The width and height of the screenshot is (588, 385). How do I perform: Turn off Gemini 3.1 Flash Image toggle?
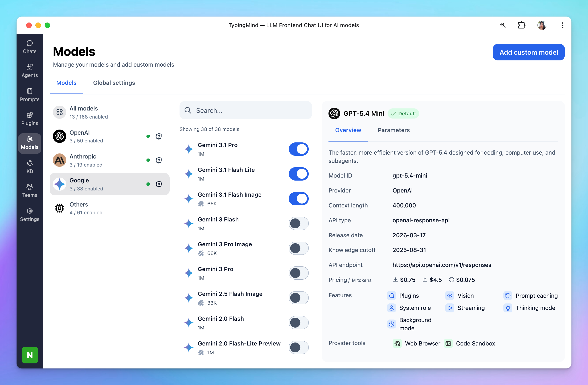pyautogui.click(x=298, y=199)
